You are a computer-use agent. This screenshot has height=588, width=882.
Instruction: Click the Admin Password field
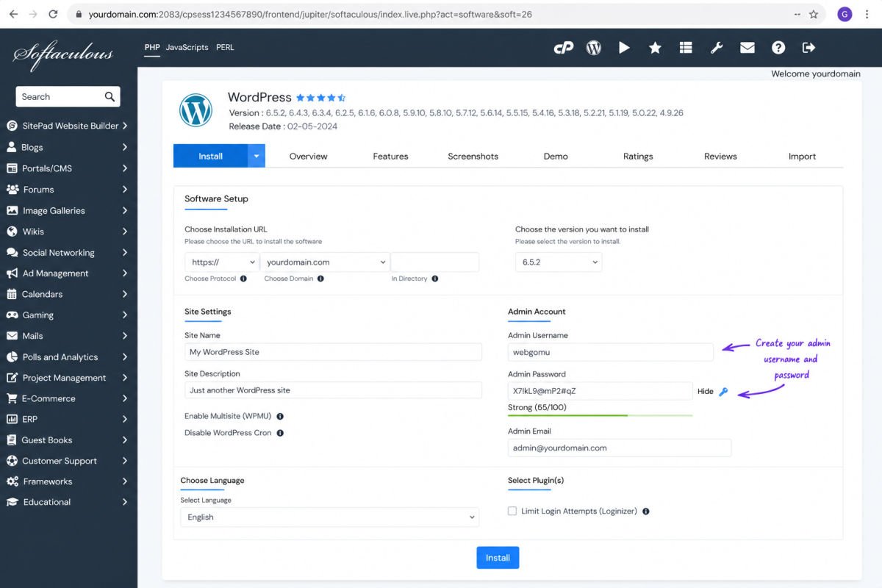600,391
